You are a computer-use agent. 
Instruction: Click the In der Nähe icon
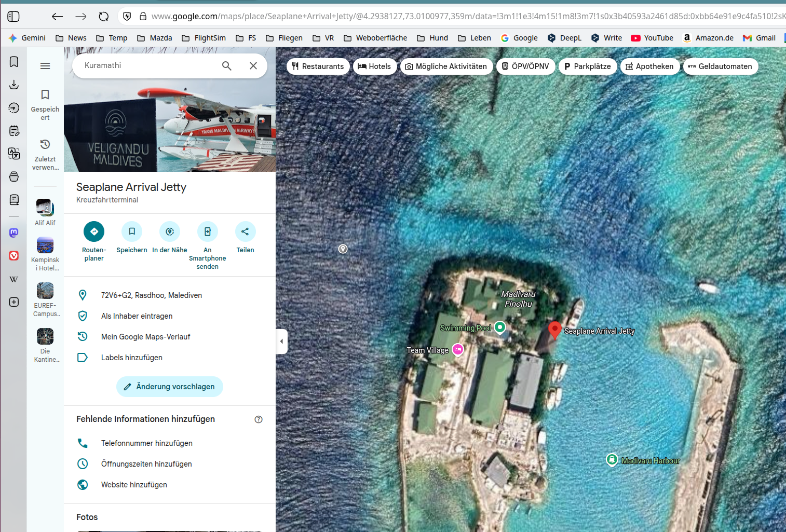tap(170, 231)
